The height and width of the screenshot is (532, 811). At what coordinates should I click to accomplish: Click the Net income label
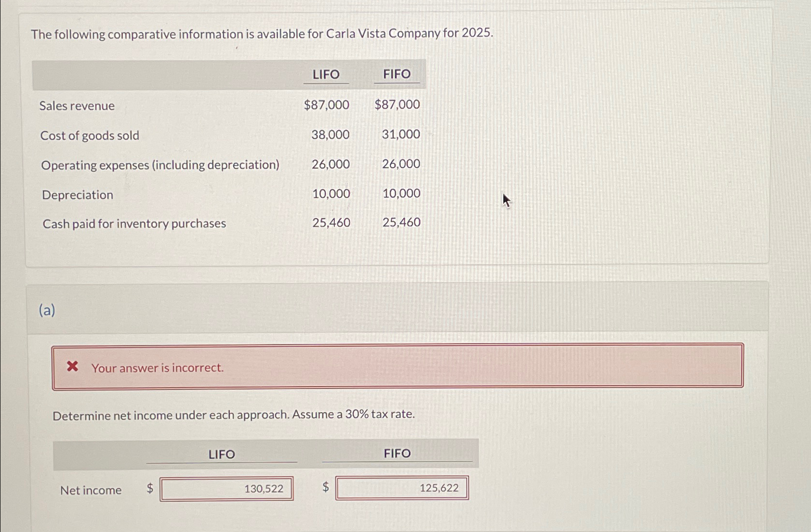coord(92,490)
